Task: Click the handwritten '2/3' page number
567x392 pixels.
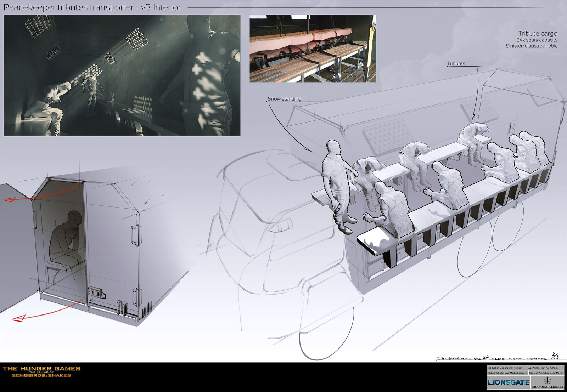Action: click(555, 356)
